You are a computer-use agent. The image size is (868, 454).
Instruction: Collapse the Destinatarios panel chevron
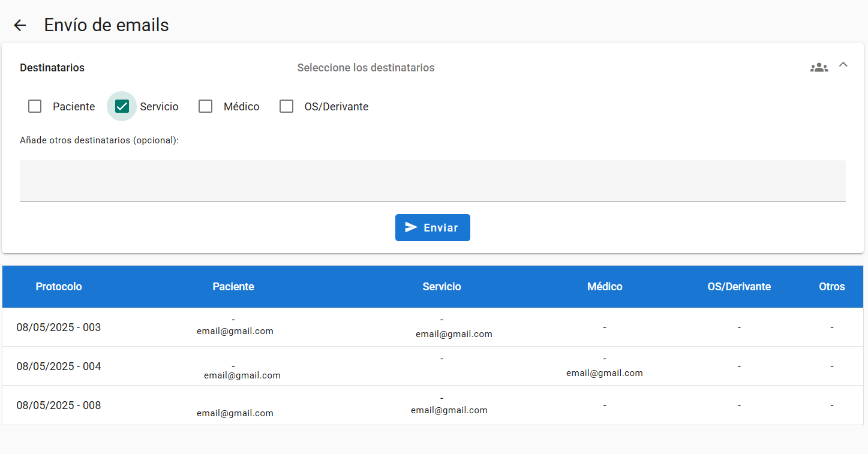click(843, 65)
